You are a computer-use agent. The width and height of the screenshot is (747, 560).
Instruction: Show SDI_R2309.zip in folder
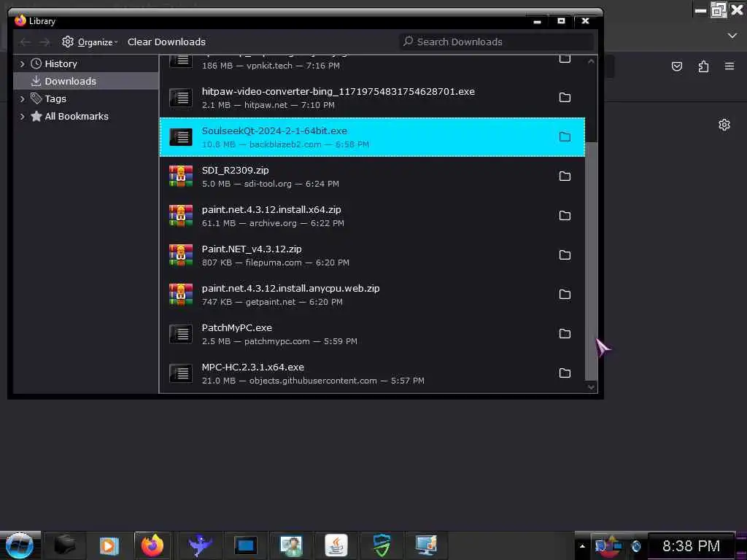point(565,176)
